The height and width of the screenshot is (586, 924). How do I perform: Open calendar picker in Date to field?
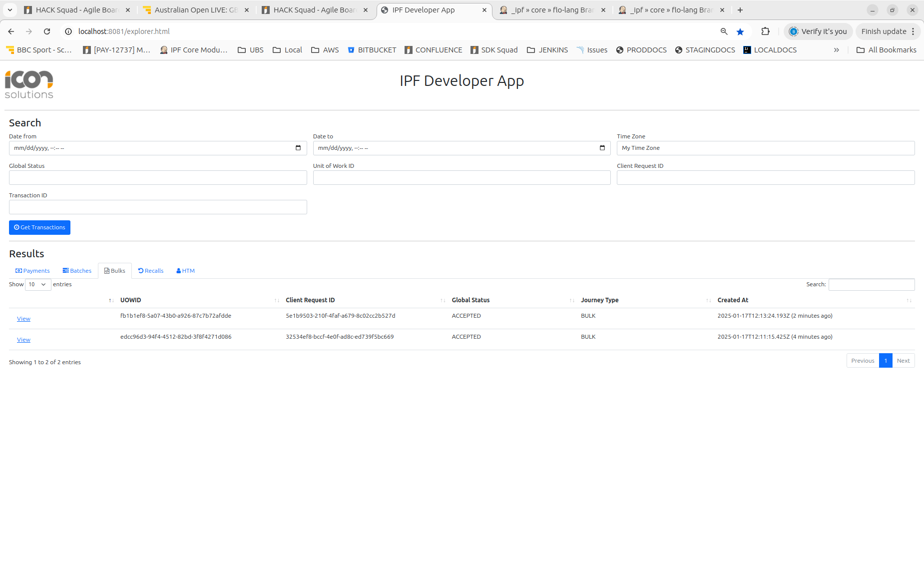click(x=602, y=148)
